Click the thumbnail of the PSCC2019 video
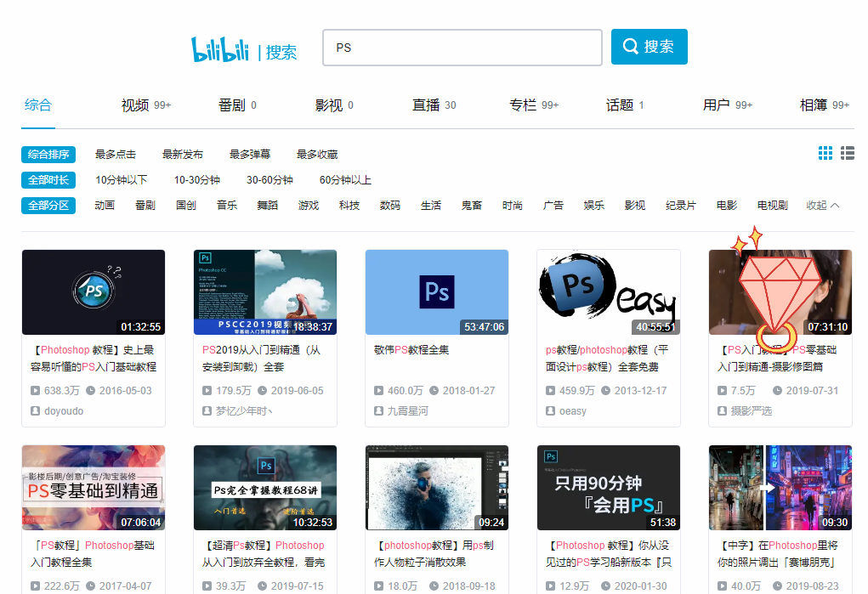Image resolution: width=868 pixels, height=594 pixels. tap(264, 292)
